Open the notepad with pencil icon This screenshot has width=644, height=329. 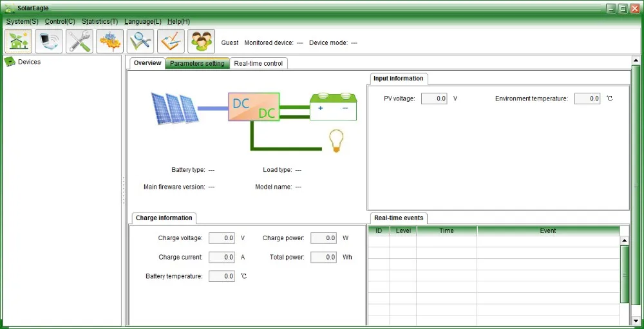click(171, 41)
